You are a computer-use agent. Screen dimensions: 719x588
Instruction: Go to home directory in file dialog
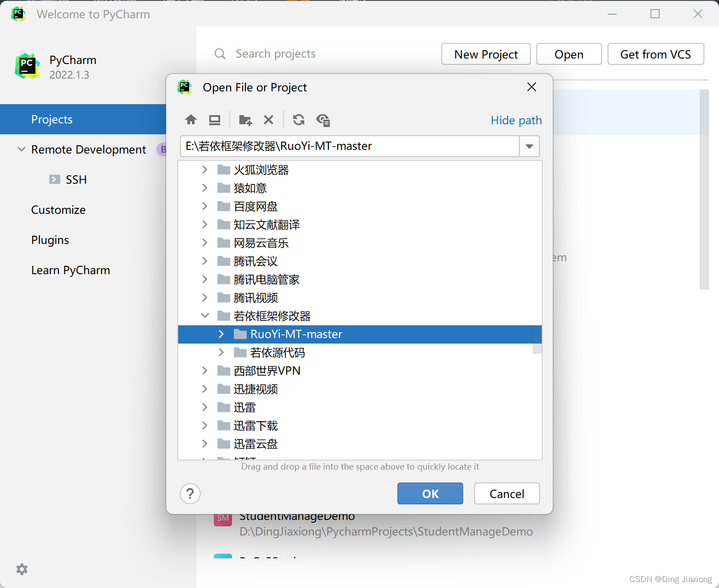191,120
